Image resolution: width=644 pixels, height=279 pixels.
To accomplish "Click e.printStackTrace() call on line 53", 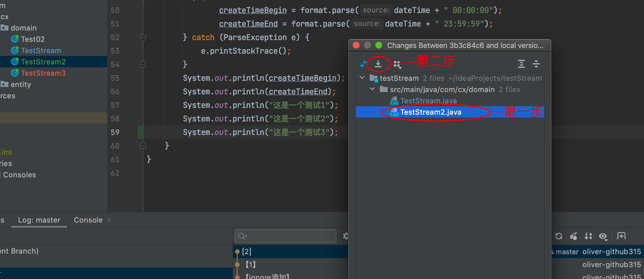I will click(x=244, y=51).
